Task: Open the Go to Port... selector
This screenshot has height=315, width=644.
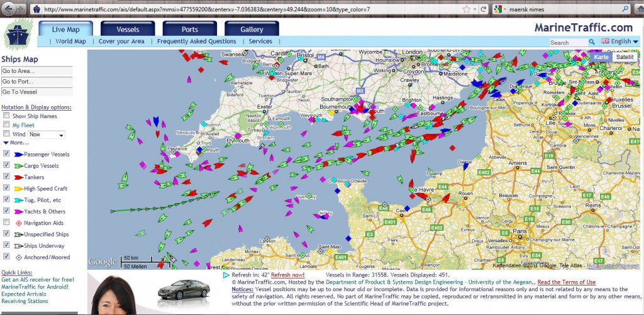Action: [x=37, y=81]
